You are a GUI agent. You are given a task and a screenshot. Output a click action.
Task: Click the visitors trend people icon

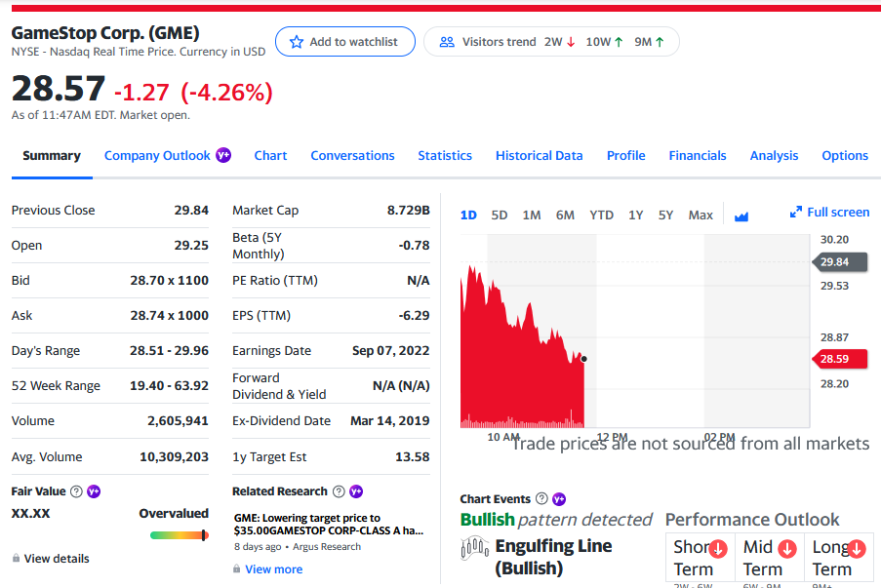pos(447,42)
